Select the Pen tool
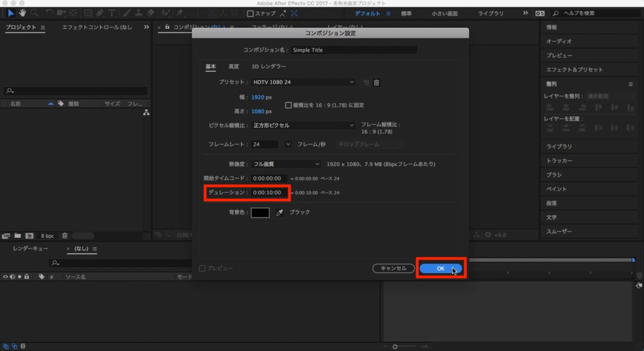 pos(100,13)
